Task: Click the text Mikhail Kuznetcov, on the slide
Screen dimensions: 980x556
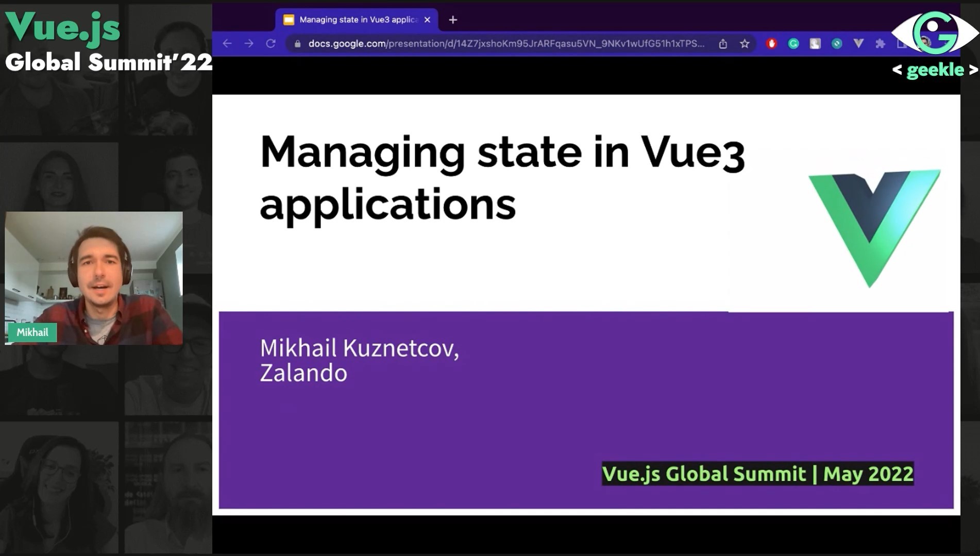Action: [359, 348]
